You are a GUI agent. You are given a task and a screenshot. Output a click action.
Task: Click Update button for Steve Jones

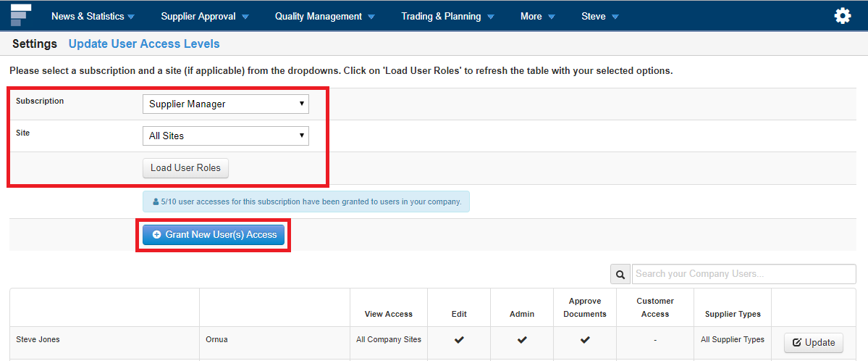813,343
